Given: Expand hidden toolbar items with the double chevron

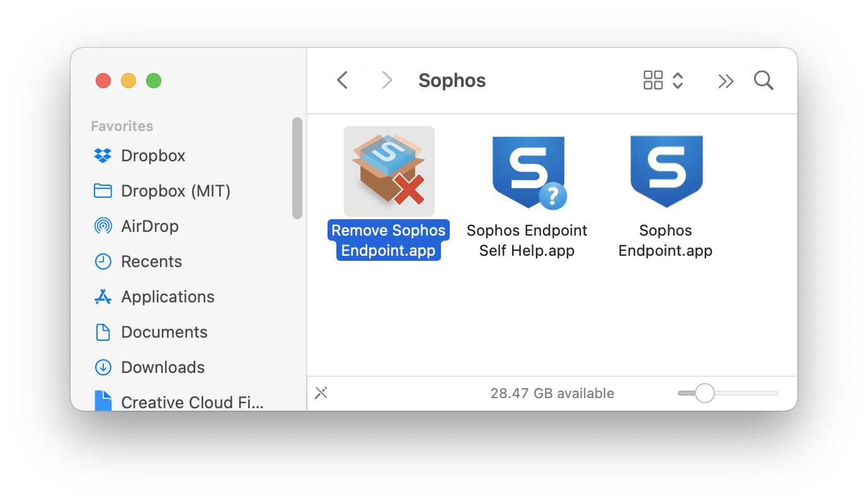Looking at the screenshot, I should [726, 81].
